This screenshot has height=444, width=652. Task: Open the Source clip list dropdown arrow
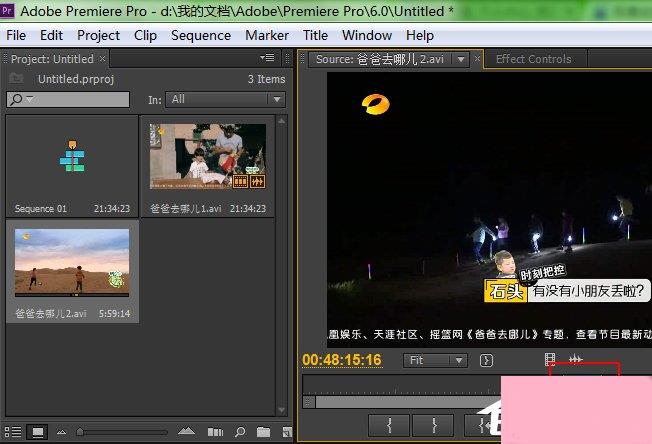(460, 59)
